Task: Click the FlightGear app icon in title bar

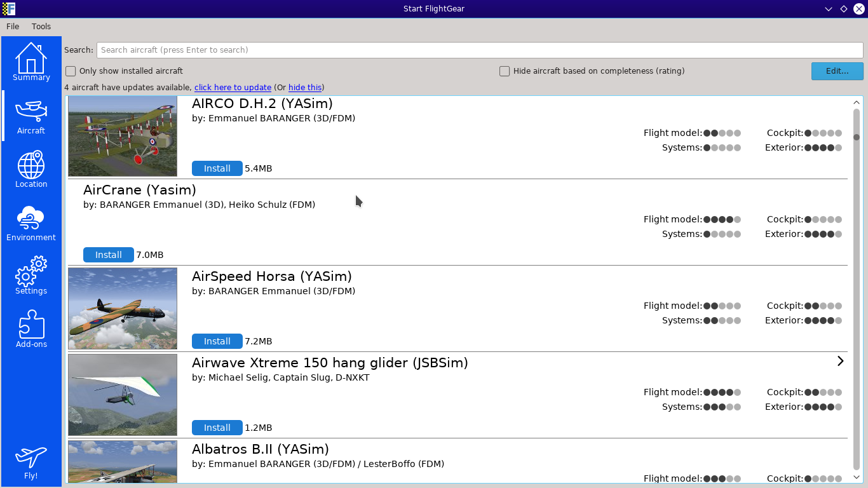Action: 9,8
